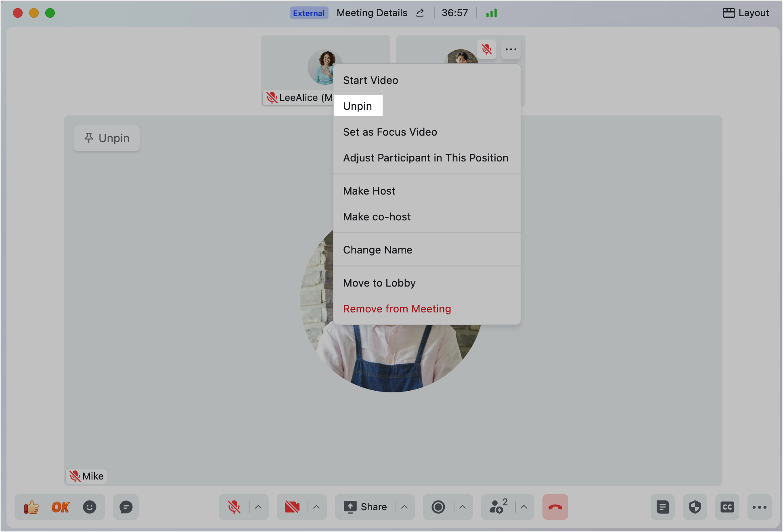
Task: Click the Share screen button
Action: tap(365, 507)
